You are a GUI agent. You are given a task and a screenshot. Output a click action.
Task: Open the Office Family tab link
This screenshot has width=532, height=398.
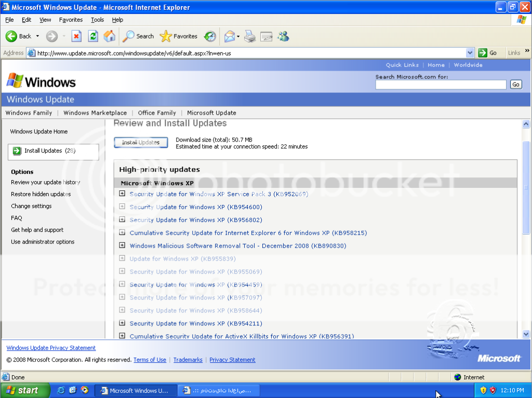(157, 113)
